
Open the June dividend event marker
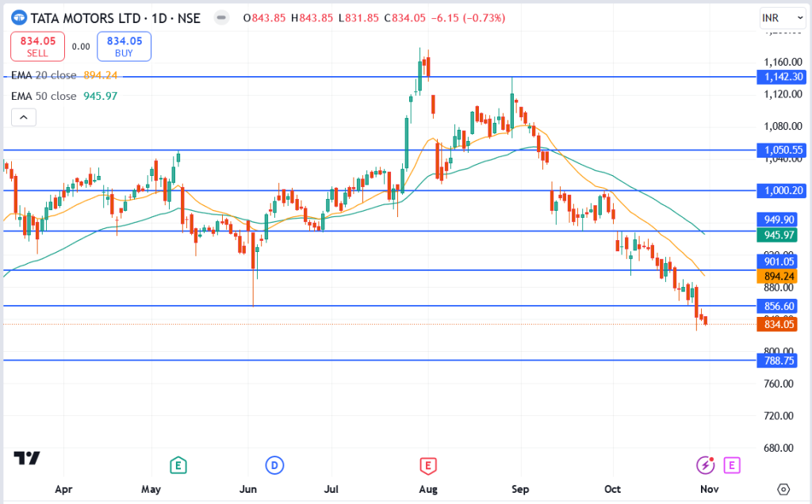(x=274, y=465)
